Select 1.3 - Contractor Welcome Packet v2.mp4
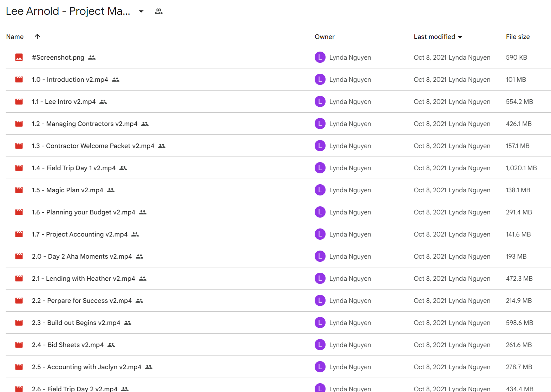 (x=93, y=146)
